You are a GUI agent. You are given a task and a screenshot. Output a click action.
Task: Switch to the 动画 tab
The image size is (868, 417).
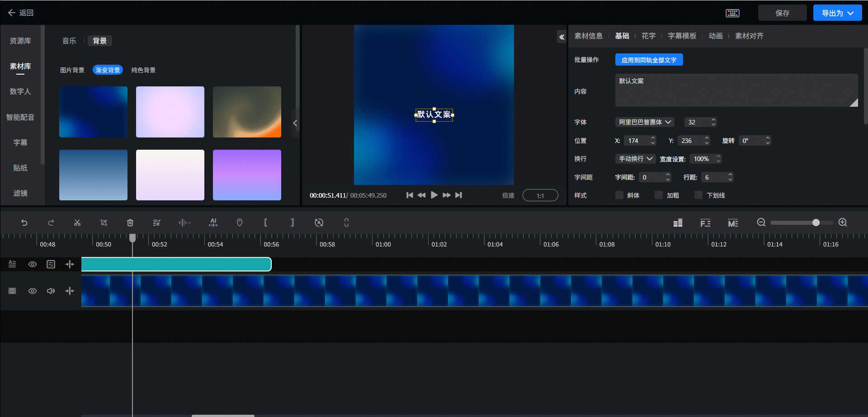[715, 36]
